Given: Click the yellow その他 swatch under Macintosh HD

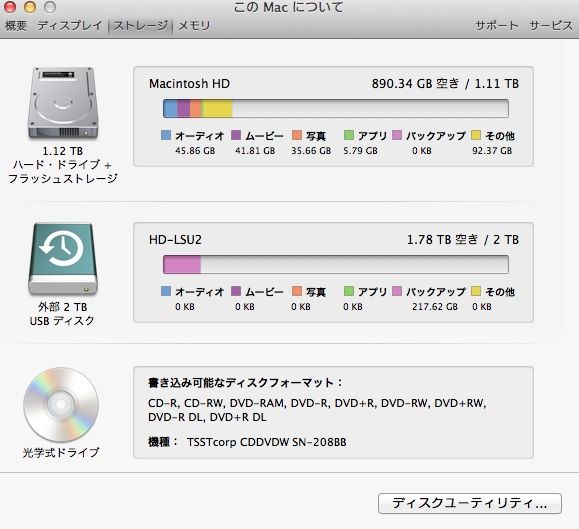Looking at the screenshot, I should tap(476, 135).
